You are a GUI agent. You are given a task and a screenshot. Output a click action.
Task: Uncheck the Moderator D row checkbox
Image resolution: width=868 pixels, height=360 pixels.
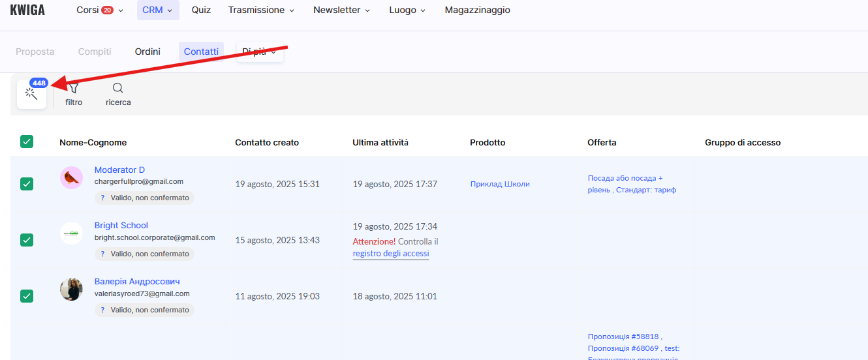pos(27,184)
